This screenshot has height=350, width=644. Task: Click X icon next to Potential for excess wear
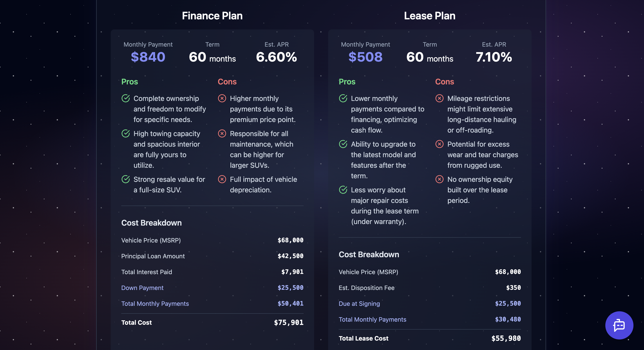tap(439, 144)
